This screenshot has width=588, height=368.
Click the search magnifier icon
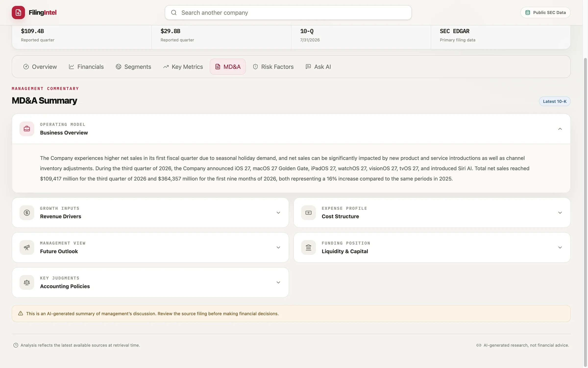(x=174, y=13)
